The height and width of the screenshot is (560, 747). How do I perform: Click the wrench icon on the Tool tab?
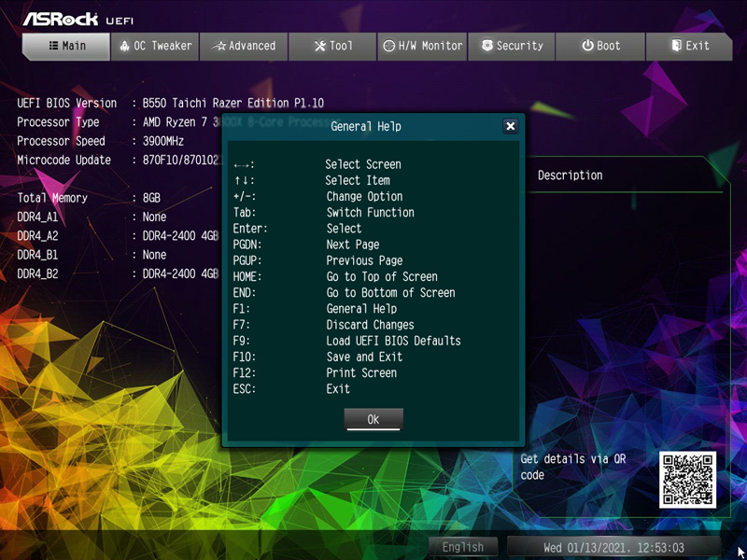click(320, 46)
